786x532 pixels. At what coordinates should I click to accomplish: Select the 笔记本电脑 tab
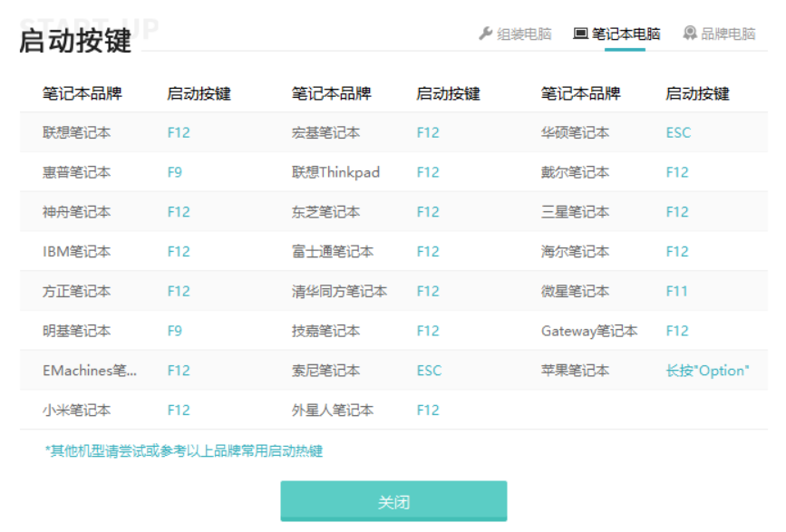(616, 34)
